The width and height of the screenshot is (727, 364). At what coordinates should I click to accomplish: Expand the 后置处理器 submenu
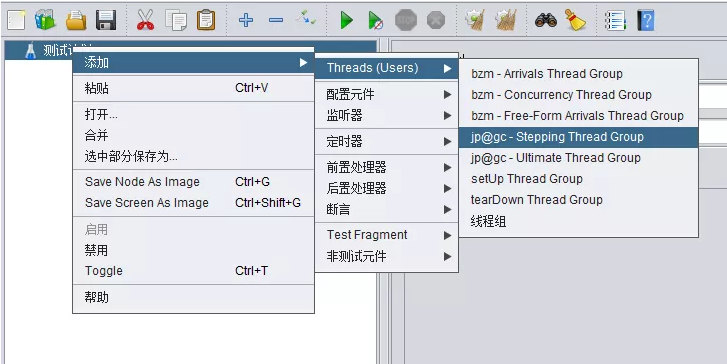(387, 188)
